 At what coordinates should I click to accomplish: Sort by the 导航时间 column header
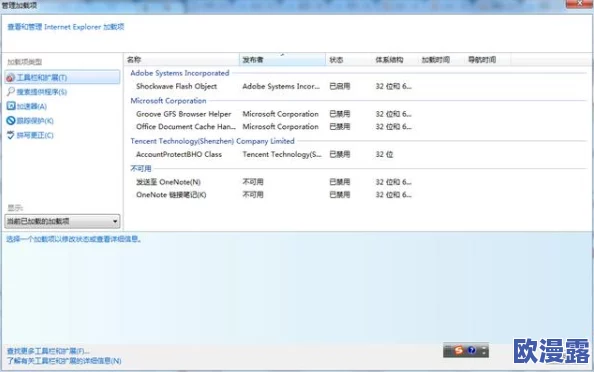pos(487,59)
